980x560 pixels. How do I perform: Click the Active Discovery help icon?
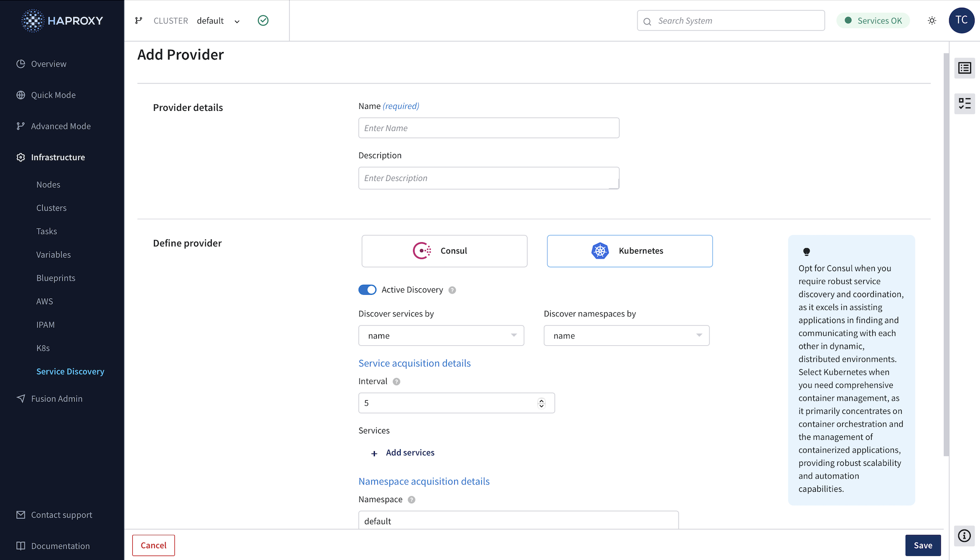pyautogui.click(x=452, y=290)
